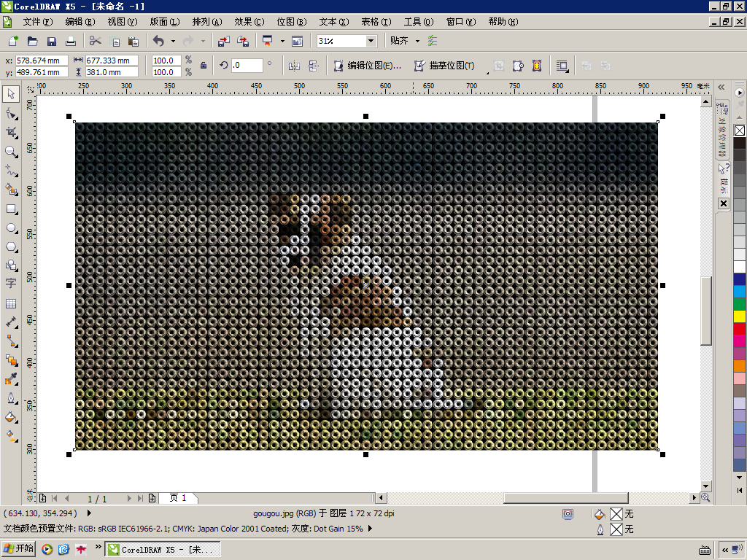Click the Print icon
The height and width of the screenshot is (560, 747).
tap(71, 42)
